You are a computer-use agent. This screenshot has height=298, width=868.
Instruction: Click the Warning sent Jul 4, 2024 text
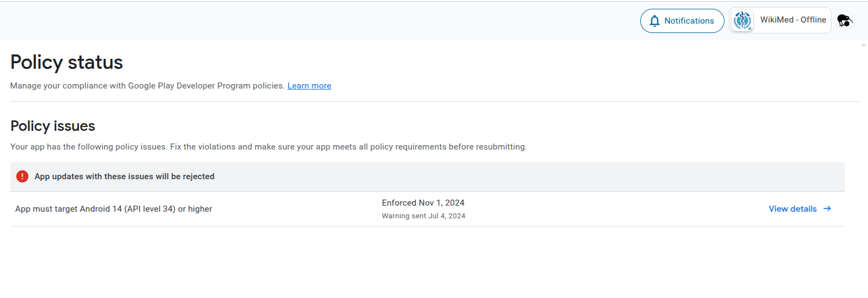coord(423,216)
